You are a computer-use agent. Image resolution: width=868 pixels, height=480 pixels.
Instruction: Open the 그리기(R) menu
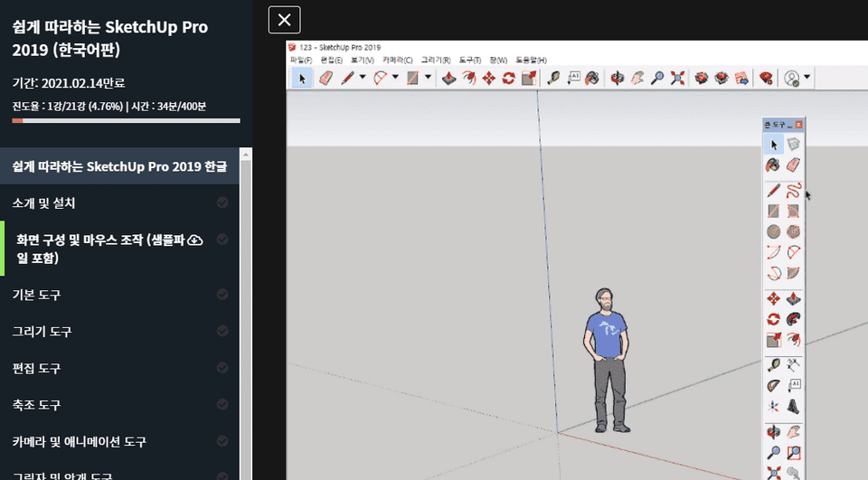(436, 60)
